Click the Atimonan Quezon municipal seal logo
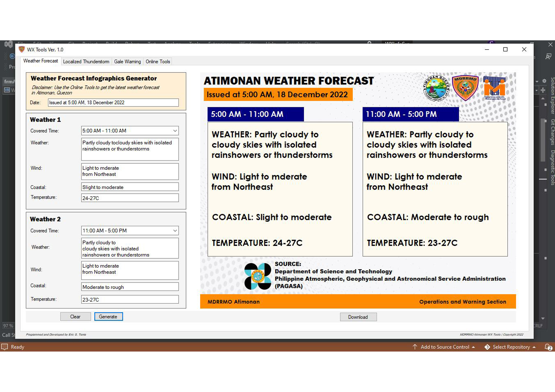 point(436,88)
